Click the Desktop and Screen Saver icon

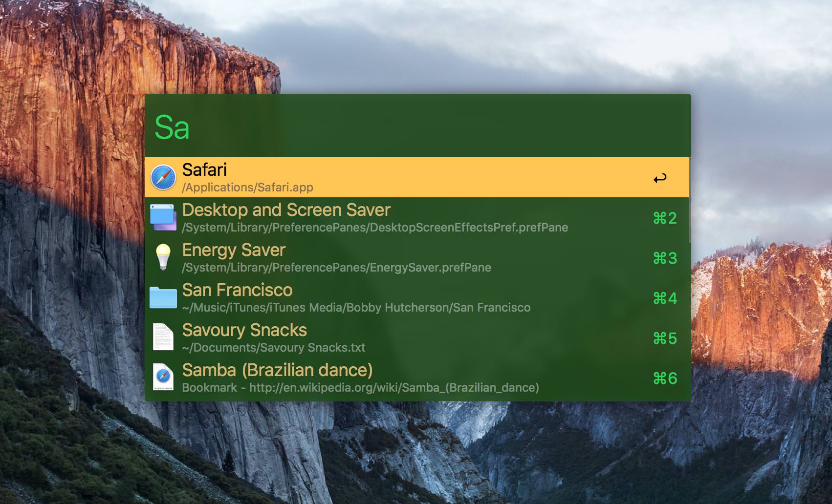[163, 217]
